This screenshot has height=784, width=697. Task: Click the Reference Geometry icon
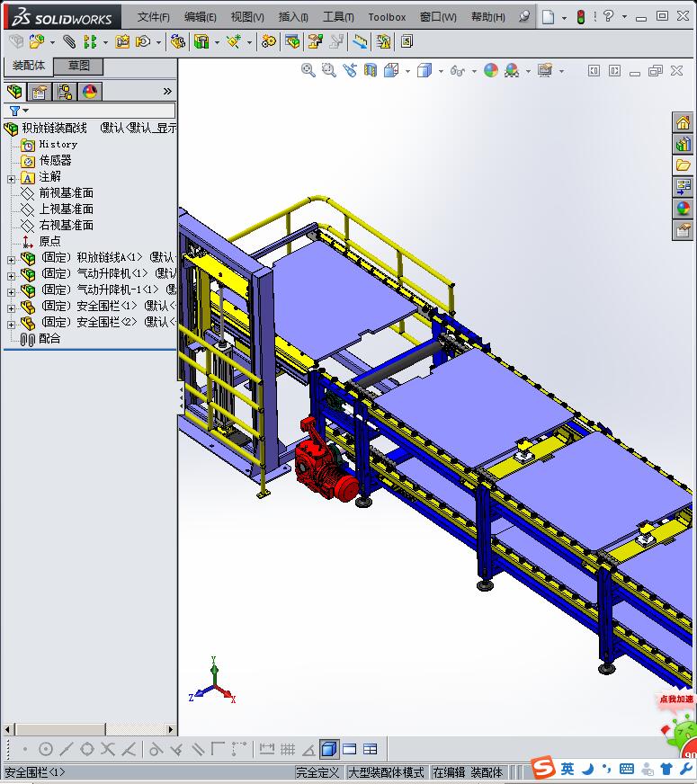234,41
